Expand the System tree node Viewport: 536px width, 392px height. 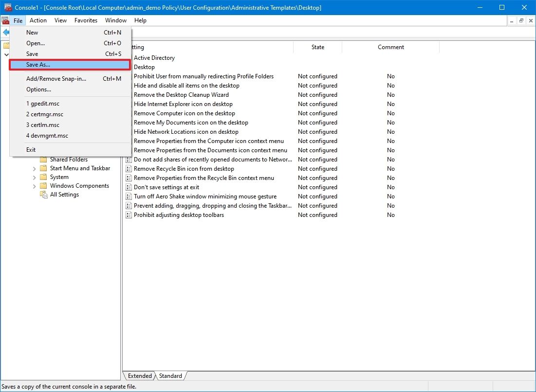pos(34,177)
